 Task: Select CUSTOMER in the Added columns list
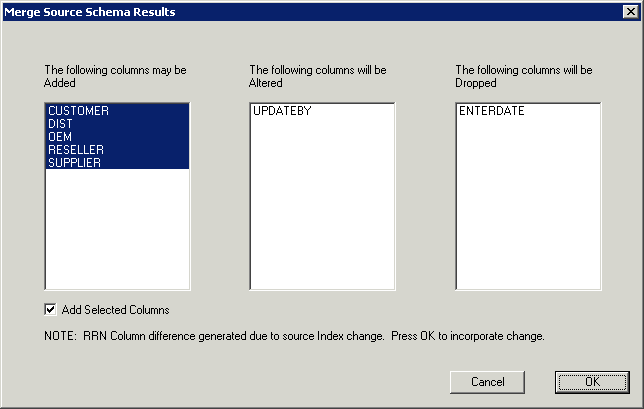coord(78,110)
